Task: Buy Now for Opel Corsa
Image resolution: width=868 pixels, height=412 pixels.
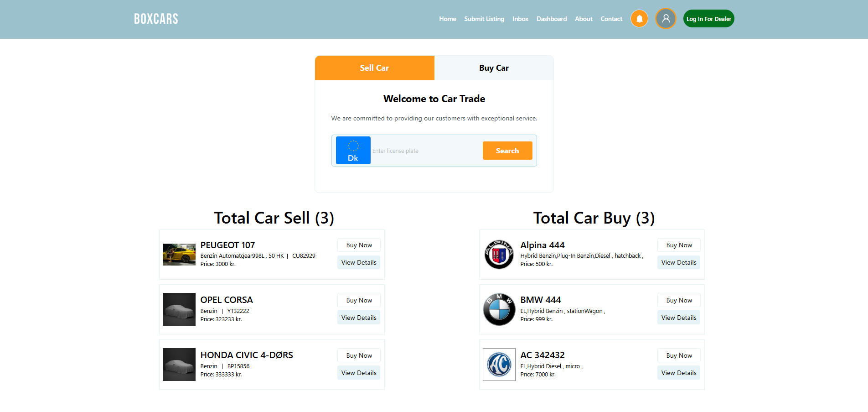Action: tap(359, 300)
